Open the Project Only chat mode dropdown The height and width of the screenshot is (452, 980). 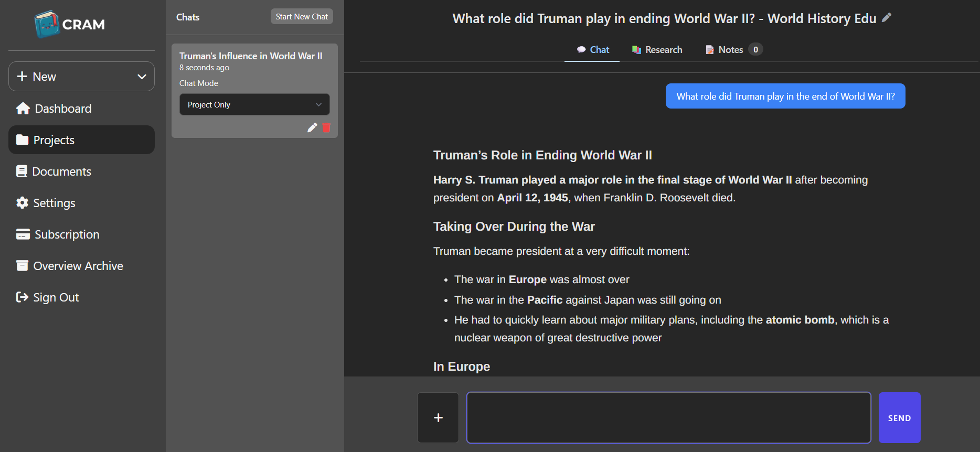pyautogui.click(x=254, y=104)
